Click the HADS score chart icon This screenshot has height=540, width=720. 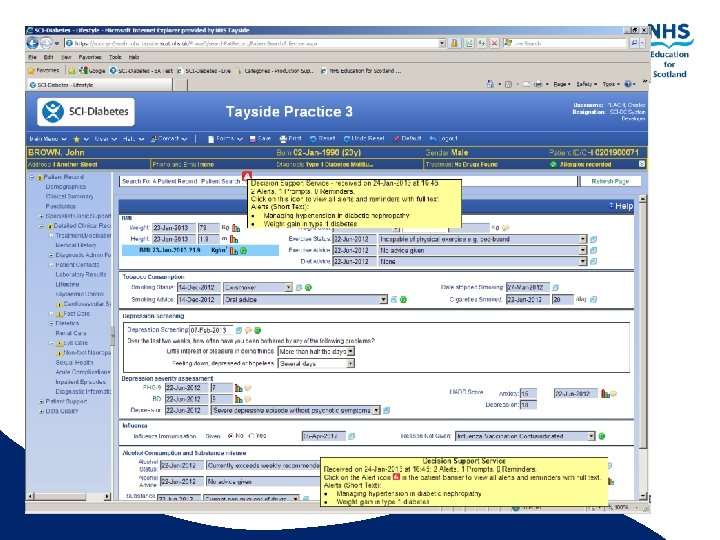[605, 394]
